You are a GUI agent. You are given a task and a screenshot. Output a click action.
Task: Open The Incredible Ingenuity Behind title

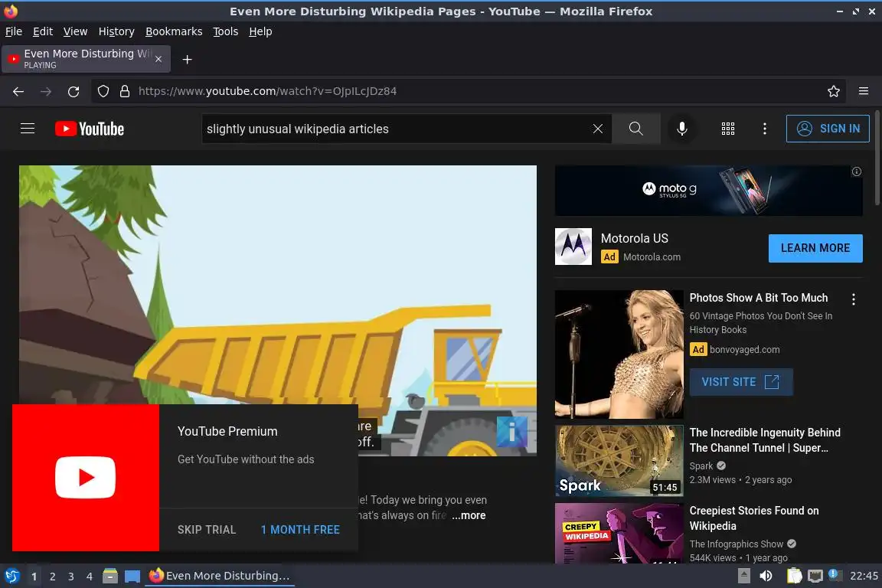[765, 440]
